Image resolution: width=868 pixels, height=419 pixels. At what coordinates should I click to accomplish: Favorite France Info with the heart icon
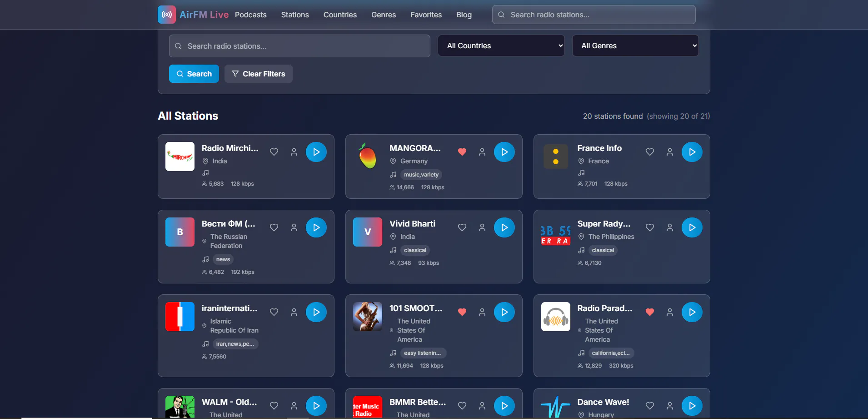[x=650, y=152]
